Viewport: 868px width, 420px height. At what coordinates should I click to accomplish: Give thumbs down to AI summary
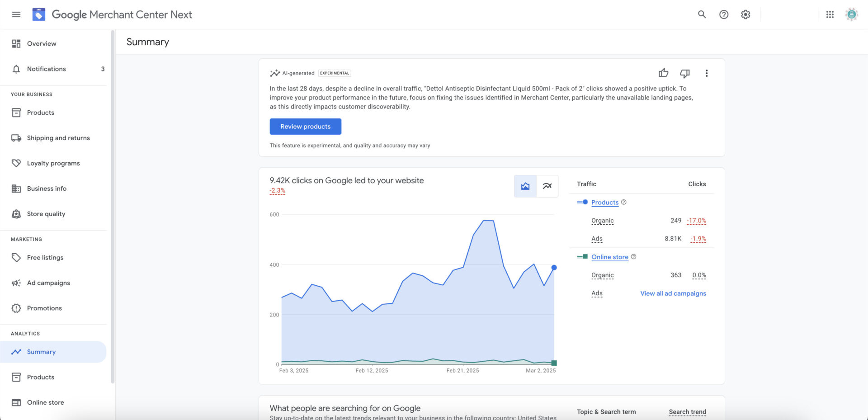pos(685,73)
